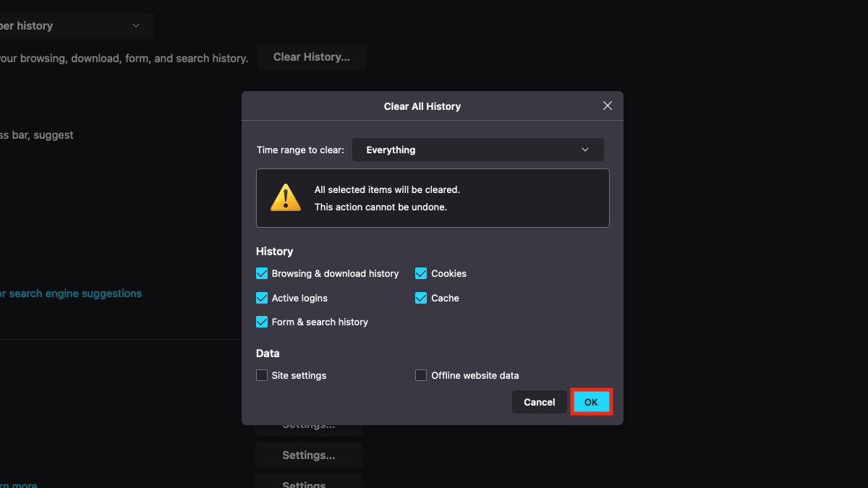Click the Clear All History dialog title
The width and height of the screenshot is (868, 488).
coord(422,106)
